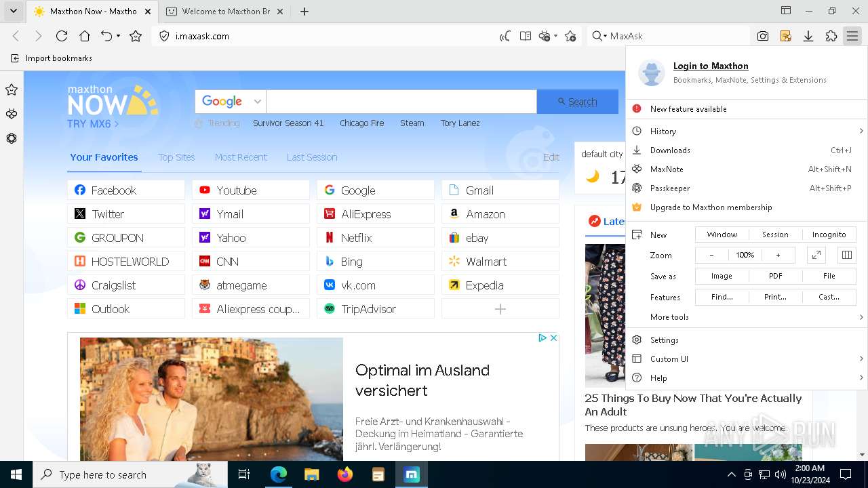The width and height of the screenshot is (868, 488).
Task: Click New feature available notice
Action: [x=747, y=108]
